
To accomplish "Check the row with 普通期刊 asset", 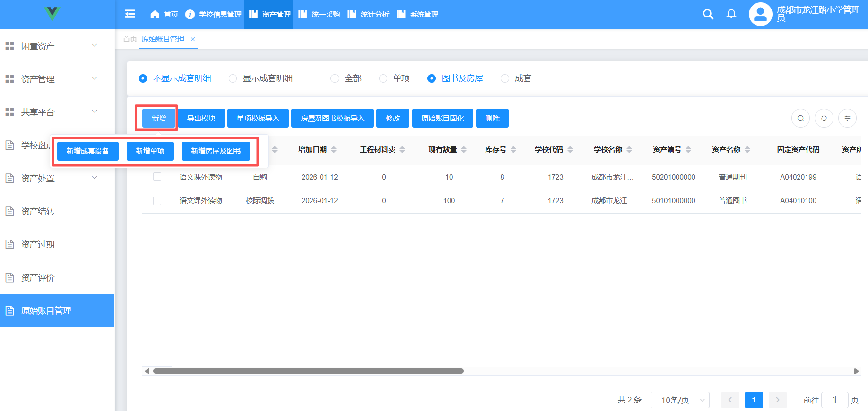I will 157,177.
